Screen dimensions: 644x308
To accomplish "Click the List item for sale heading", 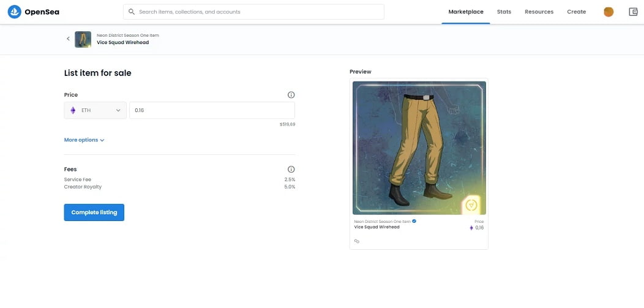I will [x=98, y=73].
